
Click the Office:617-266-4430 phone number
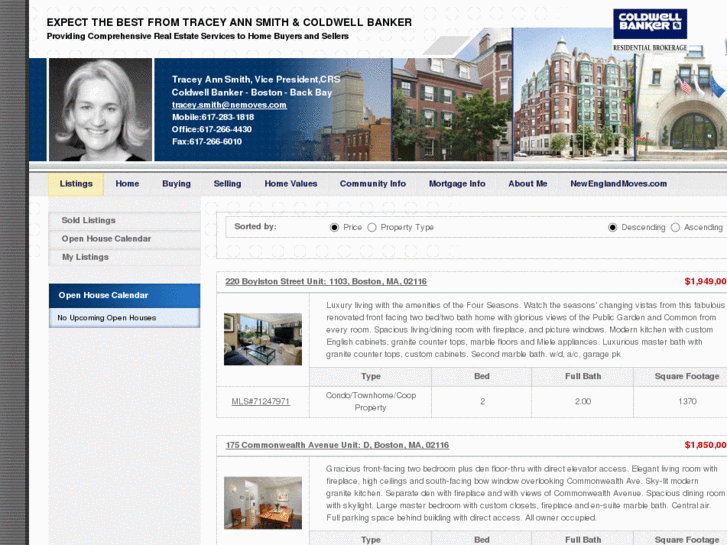pos(211,129)
